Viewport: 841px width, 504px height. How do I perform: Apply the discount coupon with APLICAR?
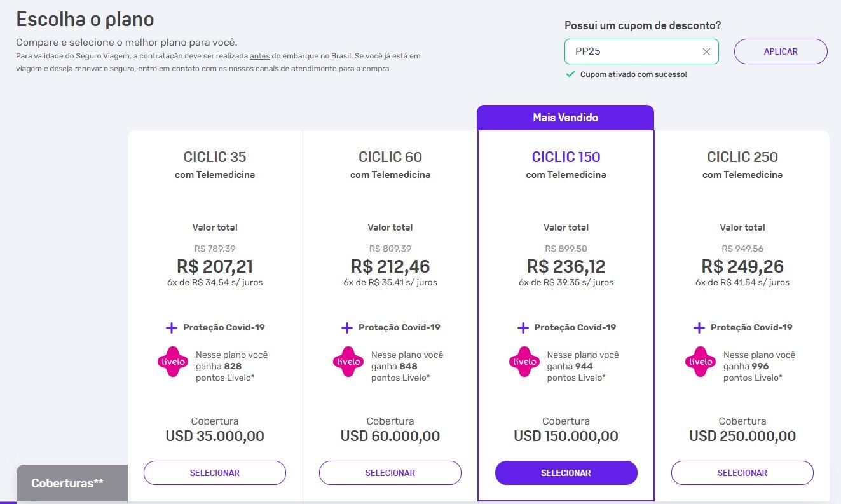click(x=781, y=51)
